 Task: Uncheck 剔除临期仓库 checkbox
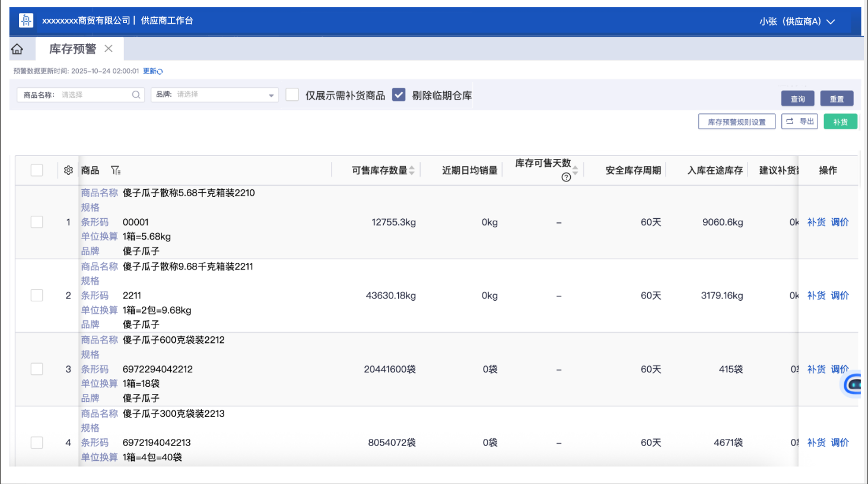tap(399, 95)
